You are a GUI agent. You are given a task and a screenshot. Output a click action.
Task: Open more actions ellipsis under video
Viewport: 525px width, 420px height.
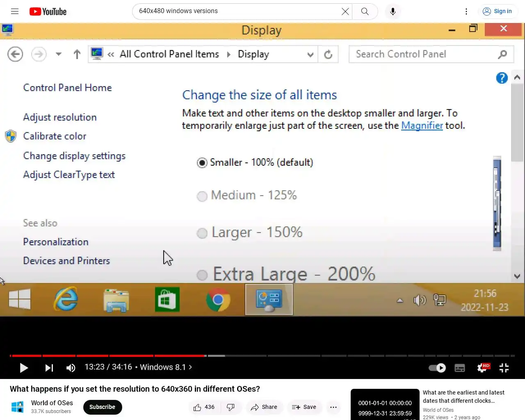[x=333, y=407]
